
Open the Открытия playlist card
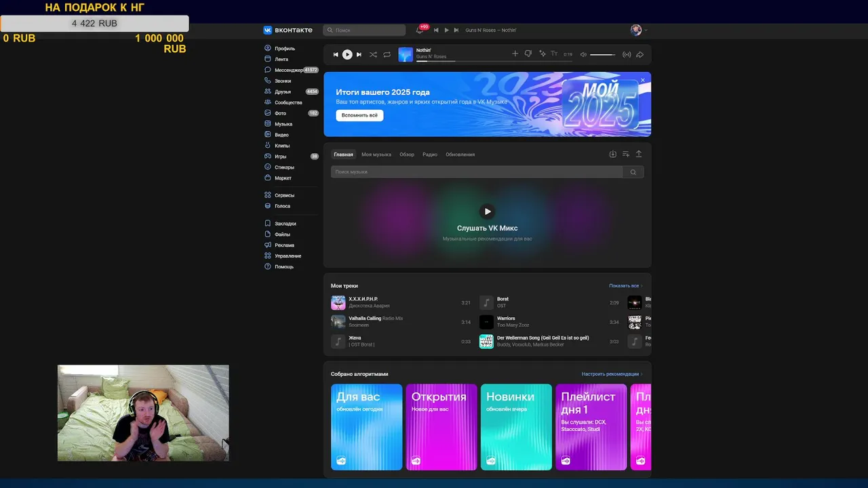(441, 427)
